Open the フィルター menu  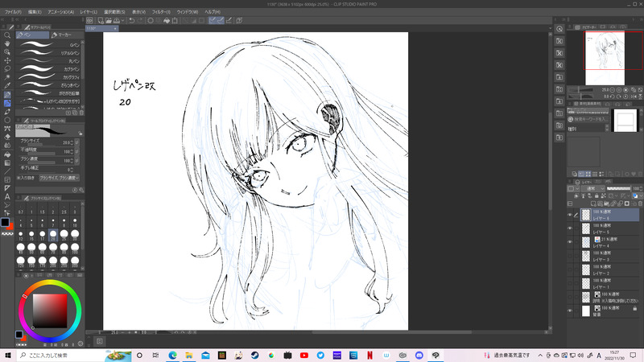pyautogui.click(x=161, y=12)
